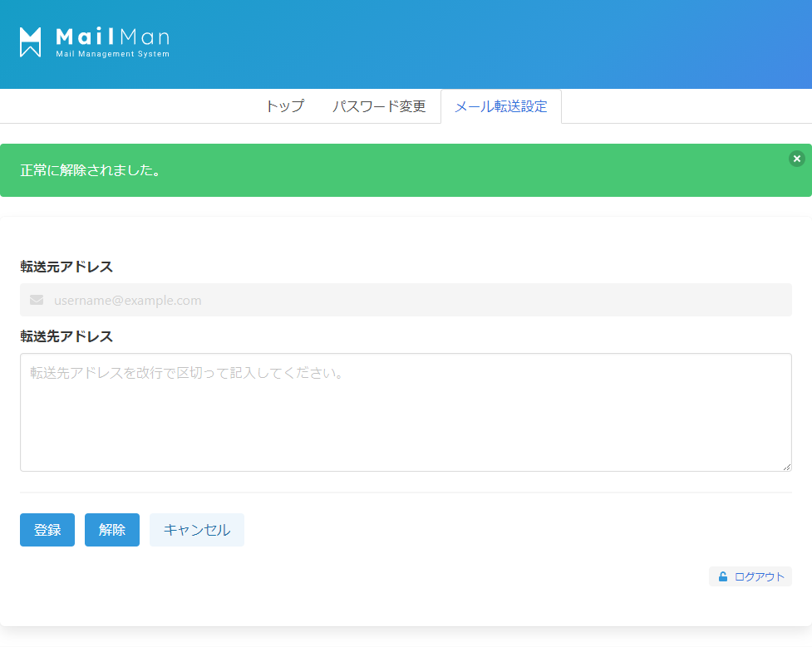
Task: Click the MailMan logo icon
Action: (x=31, y=42)
